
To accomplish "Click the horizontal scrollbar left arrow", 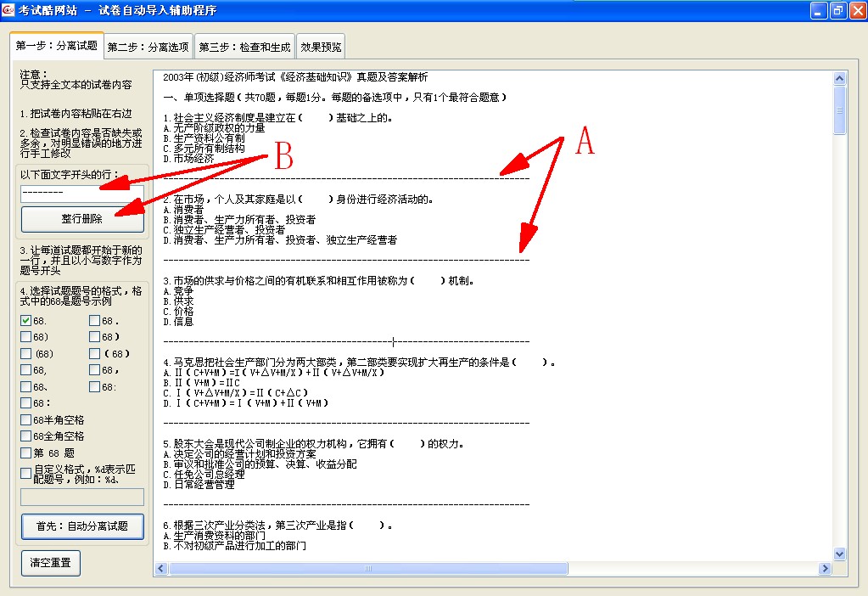I will coord(160,568).
